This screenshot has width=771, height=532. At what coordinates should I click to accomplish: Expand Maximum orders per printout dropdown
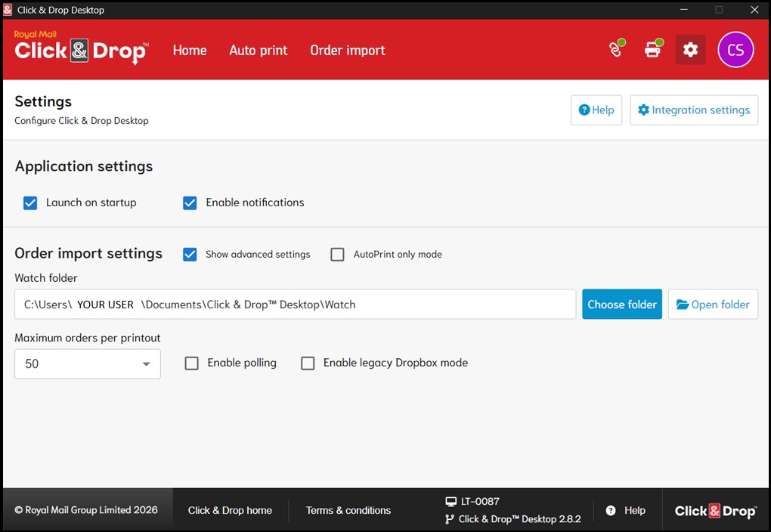(88, 363)
